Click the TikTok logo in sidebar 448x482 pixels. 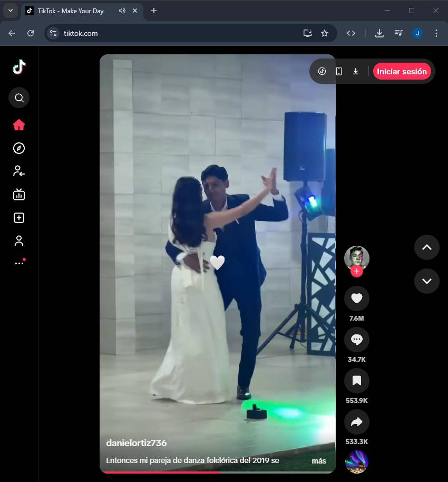[19, 67]
